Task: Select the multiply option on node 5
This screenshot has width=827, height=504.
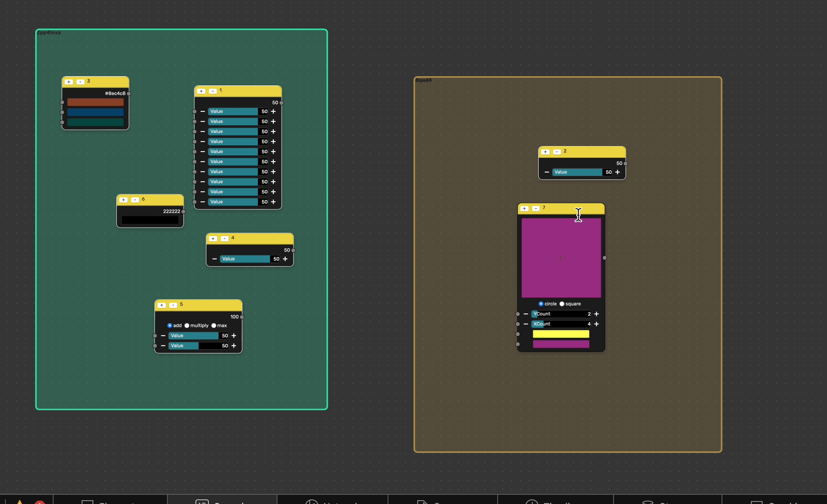Action: (x=187, y=325)
